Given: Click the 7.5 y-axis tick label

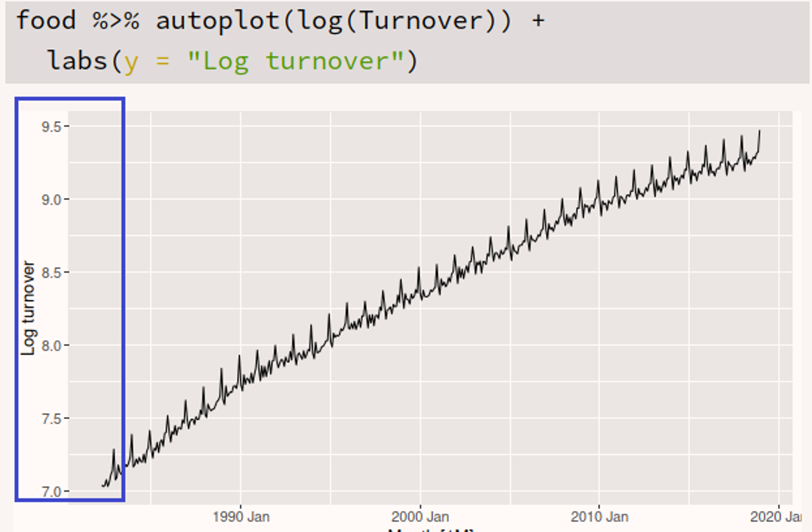Looking at the screenshot, I should (51, 419).
